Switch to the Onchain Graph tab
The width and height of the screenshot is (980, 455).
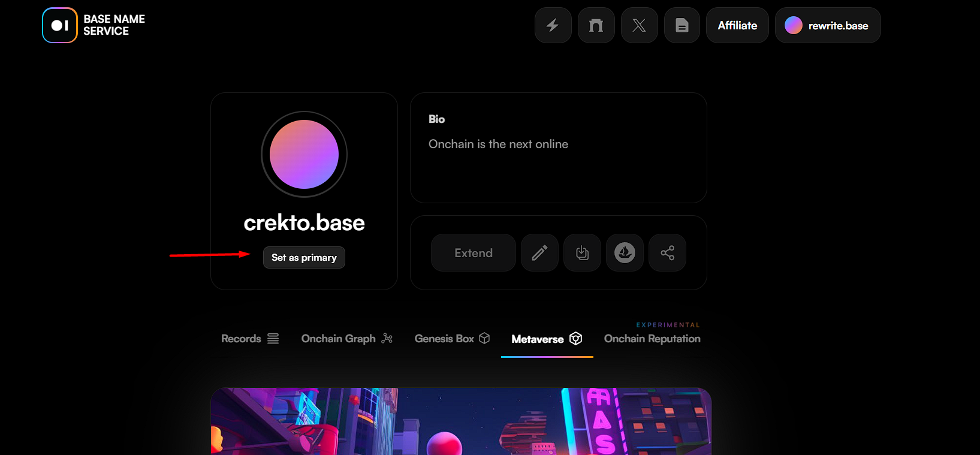click(x=347, y=339)
